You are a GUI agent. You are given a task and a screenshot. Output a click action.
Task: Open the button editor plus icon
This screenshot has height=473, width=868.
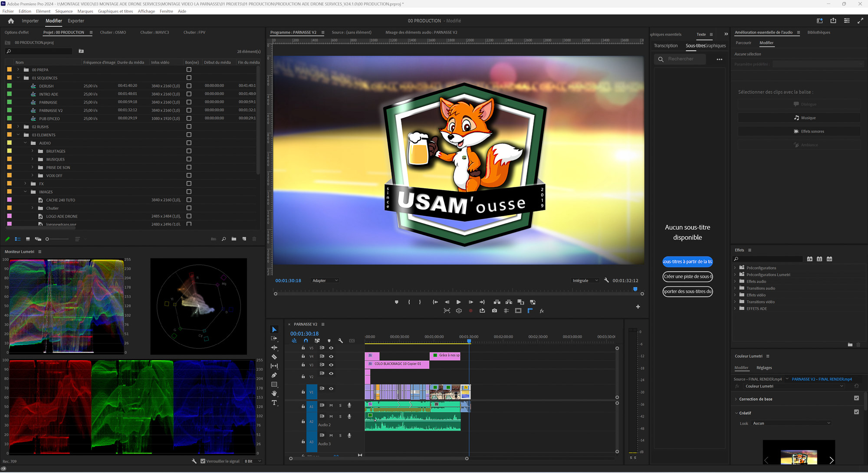(x=638, y=307)
